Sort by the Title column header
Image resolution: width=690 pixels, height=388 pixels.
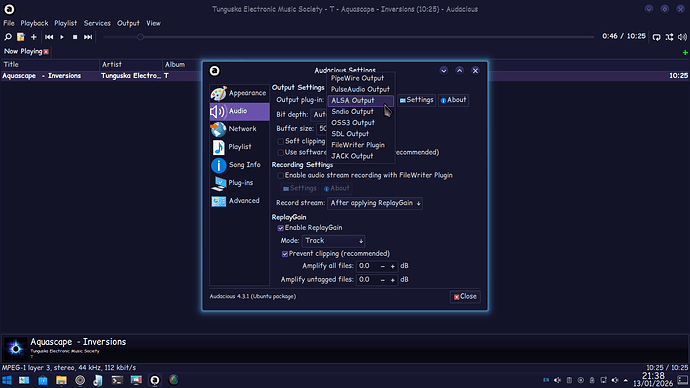click(50, 65)
